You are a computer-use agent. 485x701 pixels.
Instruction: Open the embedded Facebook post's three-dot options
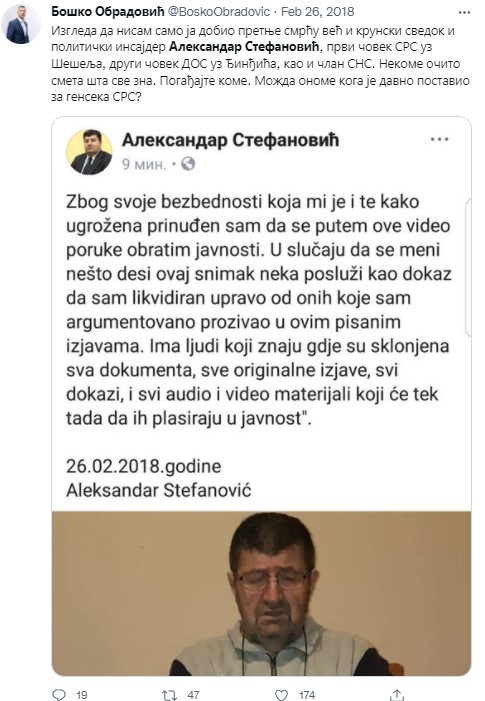pyautogui.click(x=439, y=139)
